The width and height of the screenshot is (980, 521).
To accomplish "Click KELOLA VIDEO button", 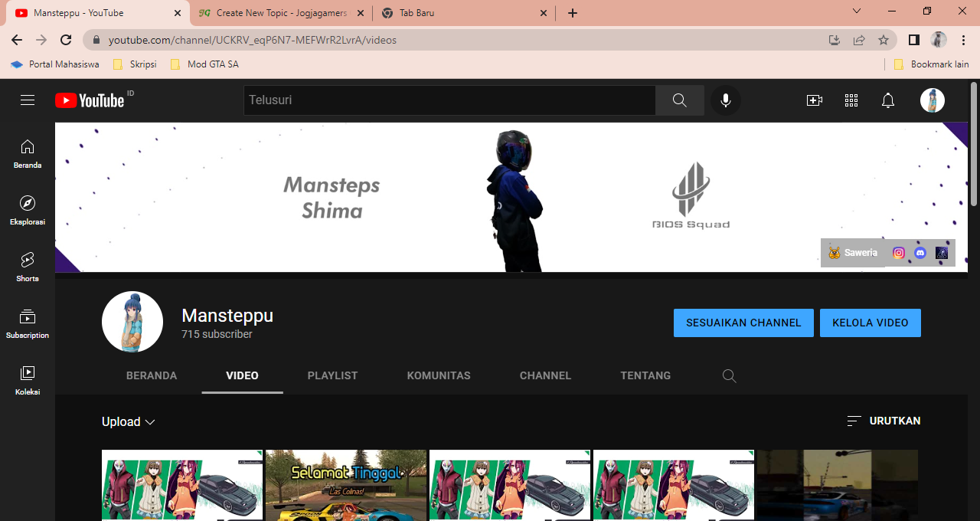I will point(871,323).
